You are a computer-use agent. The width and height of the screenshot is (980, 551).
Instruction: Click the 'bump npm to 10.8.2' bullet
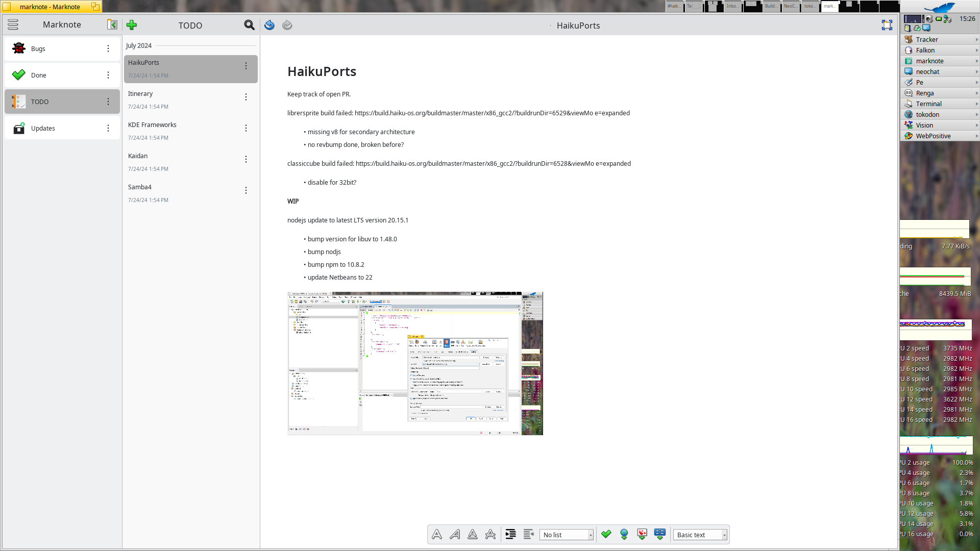[336, 265]
